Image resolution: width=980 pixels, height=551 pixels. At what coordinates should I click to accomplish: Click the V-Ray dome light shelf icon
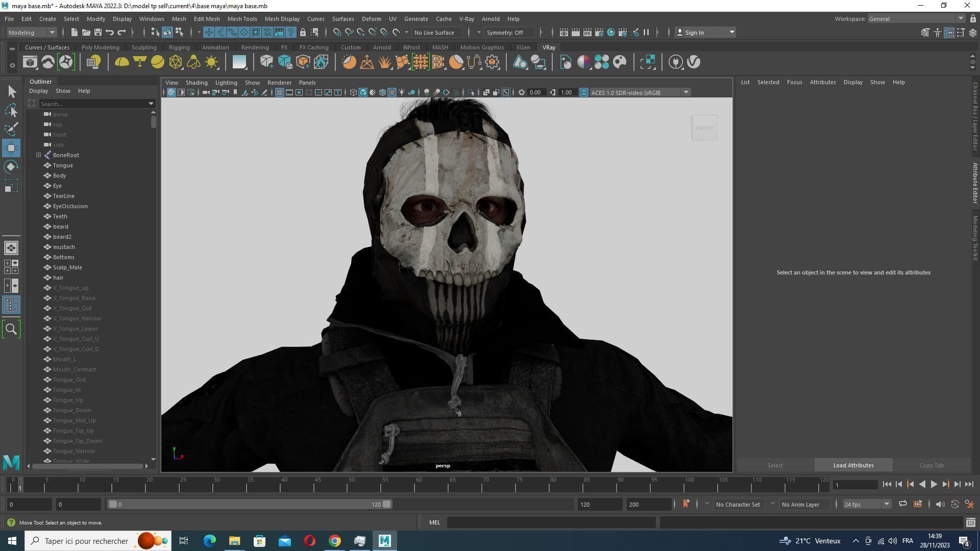[121, 62]
